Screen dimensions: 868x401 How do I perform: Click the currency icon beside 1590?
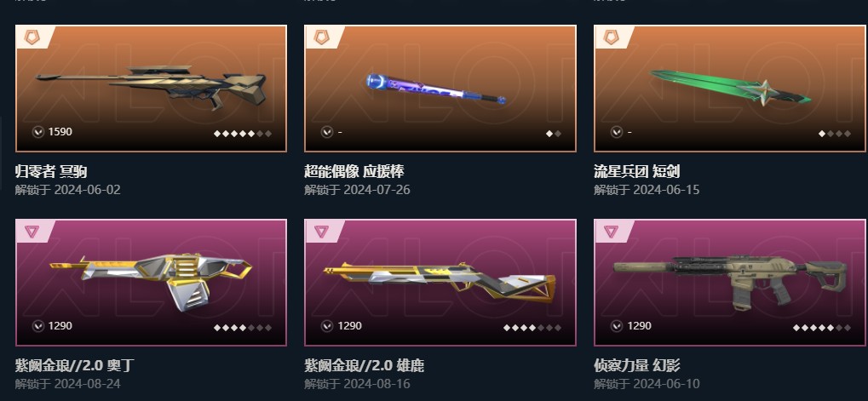click(x=37, y=132)
